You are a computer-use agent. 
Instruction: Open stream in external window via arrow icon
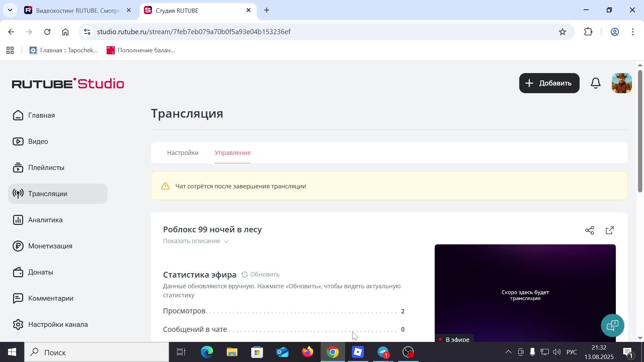pos(609,230)
